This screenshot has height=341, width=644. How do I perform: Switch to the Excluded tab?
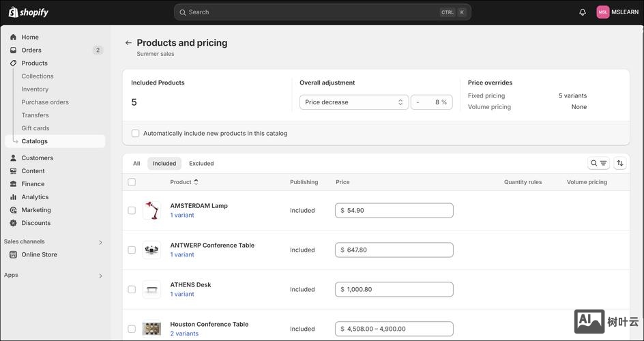click(x=201, y=164)
